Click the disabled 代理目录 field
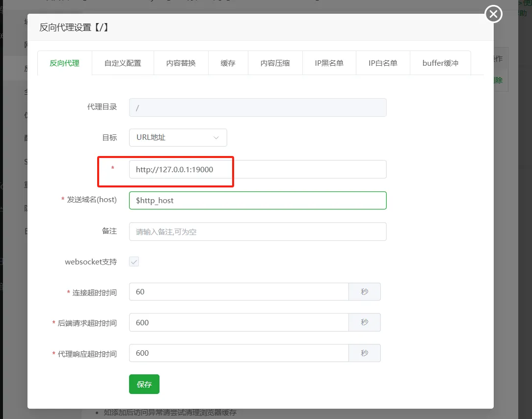This screenshot has width=532, height=419. (x=258, y=107)
